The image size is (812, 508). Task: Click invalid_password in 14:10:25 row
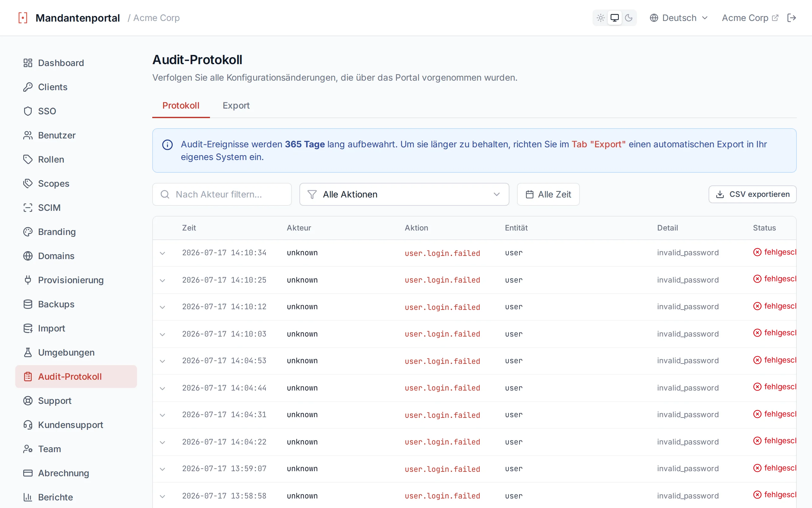tap(688, 280)
